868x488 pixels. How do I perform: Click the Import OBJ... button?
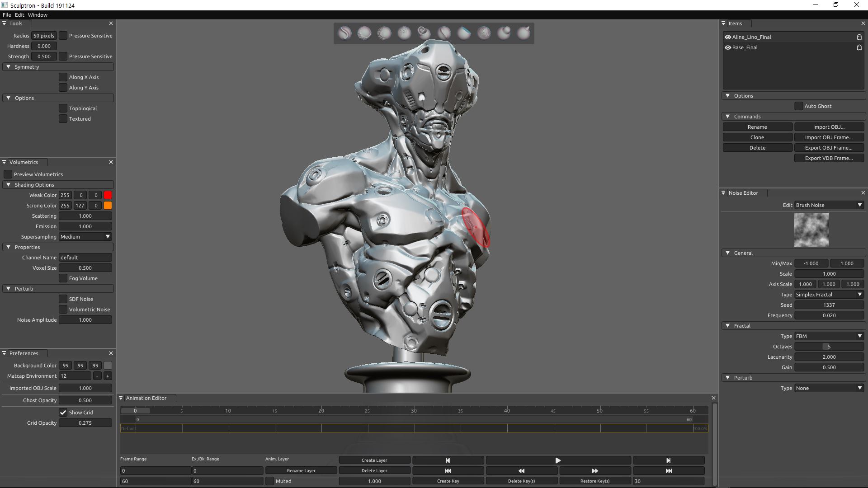(828, 127)
